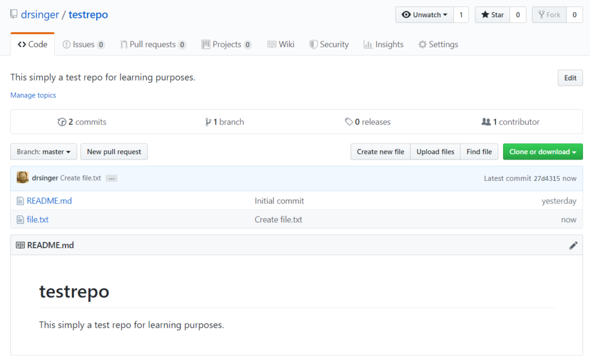Open the Clone or download dropdown
This screenshot has width=590, height=364.
coord(542,151)
